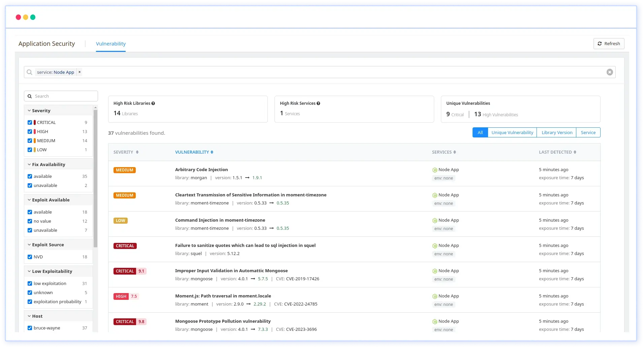
Task: Collapse the Host filter section
Action: tap(29, 316)
